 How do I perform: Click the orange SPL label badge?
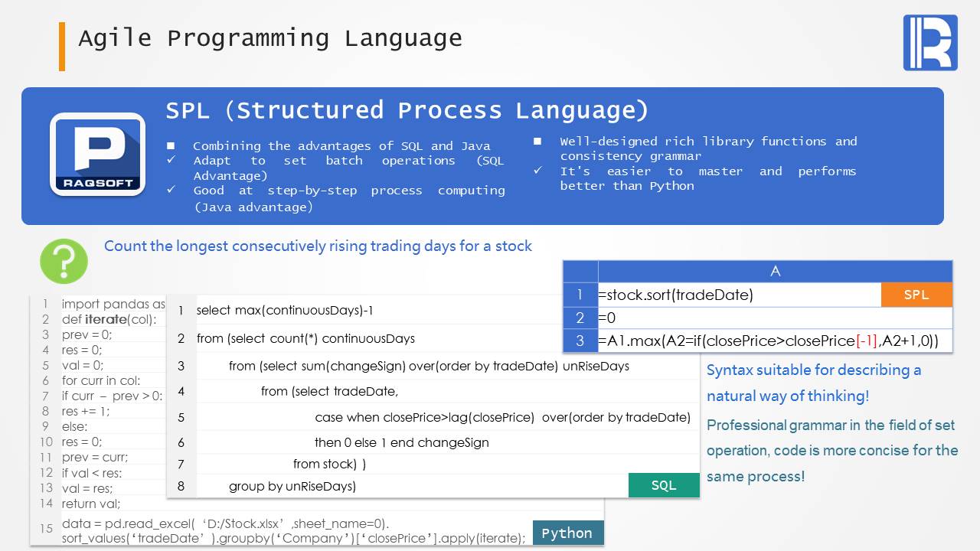(x=916, y=295)
